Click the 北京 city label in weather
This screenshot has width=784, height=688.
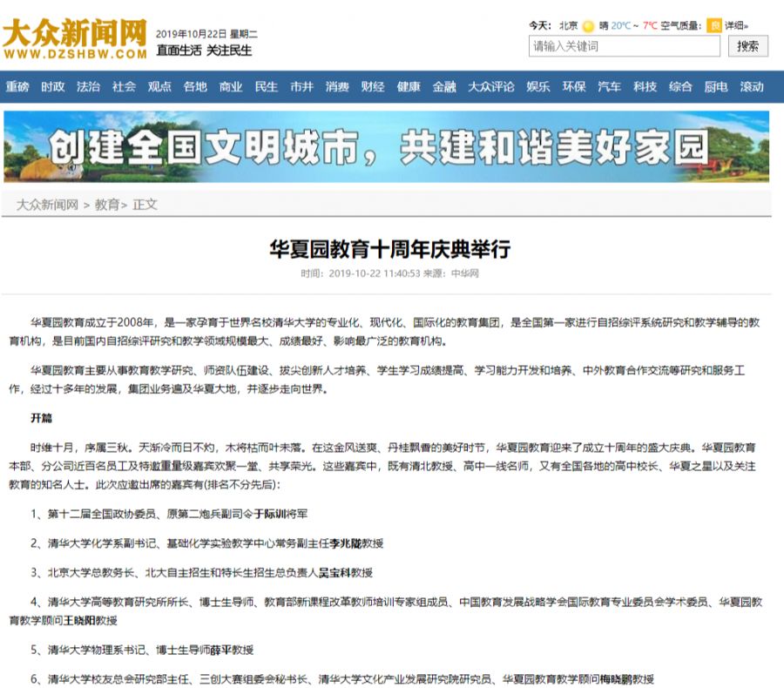click(568, 25)
